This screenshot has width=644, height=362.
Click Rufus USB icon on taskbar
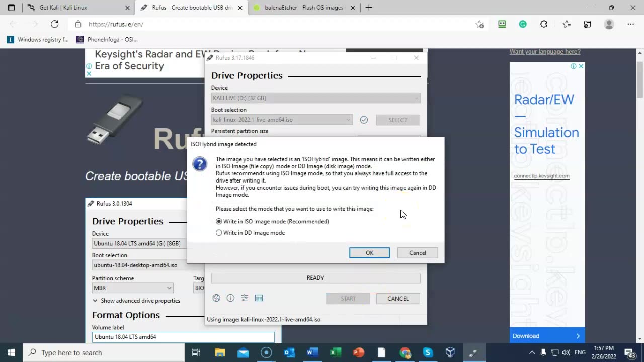click(473, 352)
